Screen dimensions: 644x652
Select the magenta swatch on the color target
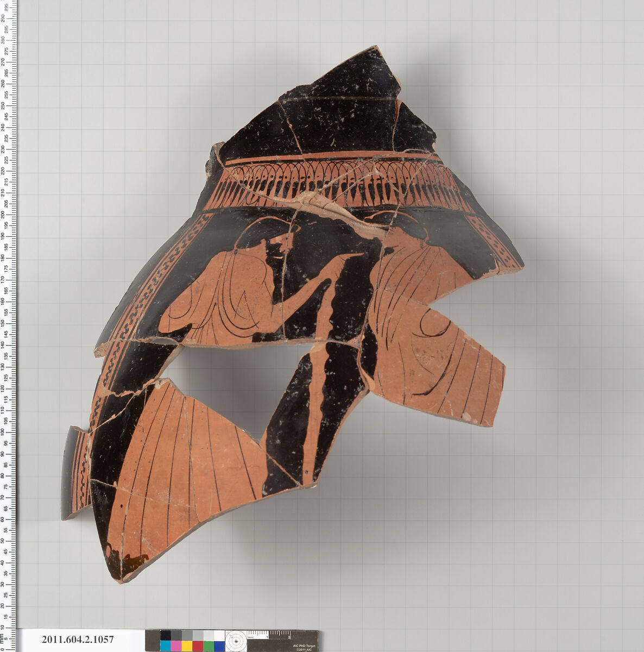[176, 645]
